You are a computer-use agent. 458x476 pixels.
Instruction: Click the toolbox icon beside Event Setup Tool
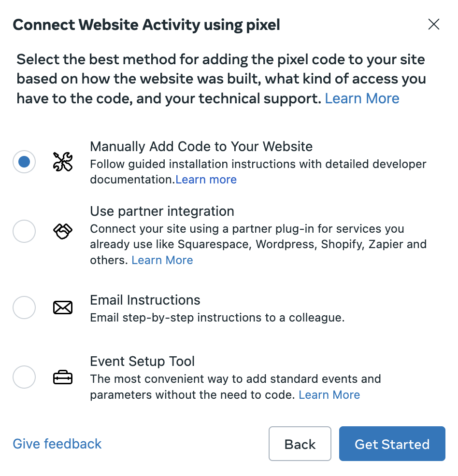click(63, 377)
